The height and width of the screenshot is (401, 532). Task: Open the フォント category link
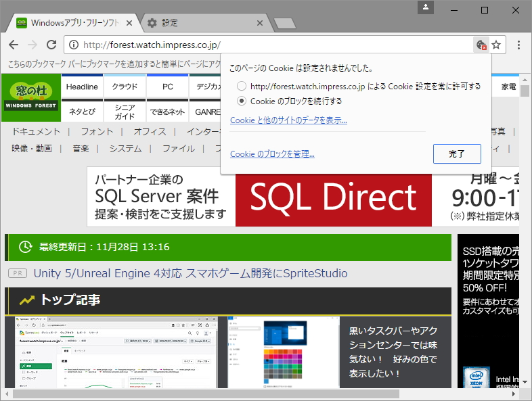(97, 131)
